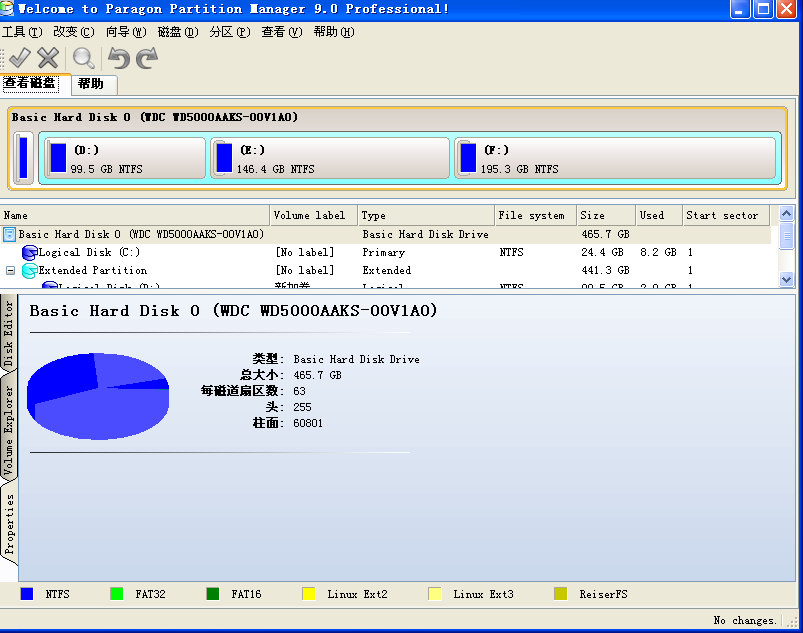Click the magnifying glass toolbar icon
Viewport: 803px width, 633px height.
point(83,58)
